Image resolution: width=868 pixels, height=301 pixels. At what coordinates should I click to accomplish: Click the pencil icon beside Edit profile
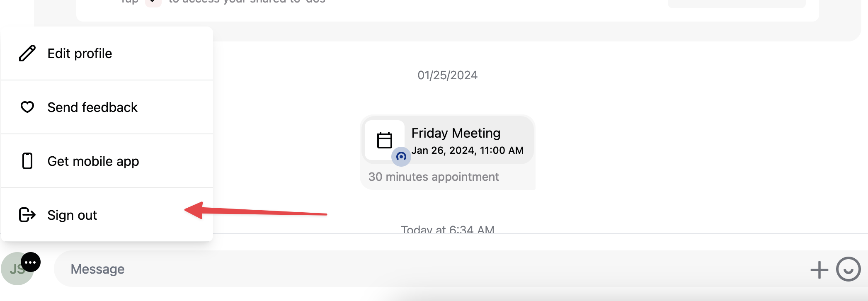pos(27,53)
